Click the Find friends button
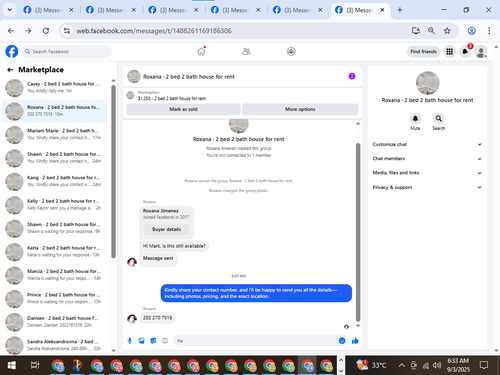This screenshot has width=500, height=375. tap(423, 52)
